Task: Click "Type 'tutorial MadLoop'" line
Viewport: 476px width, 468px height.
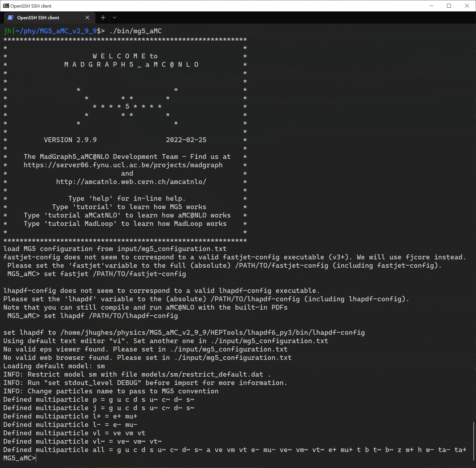Action: [x=125, y=224]
